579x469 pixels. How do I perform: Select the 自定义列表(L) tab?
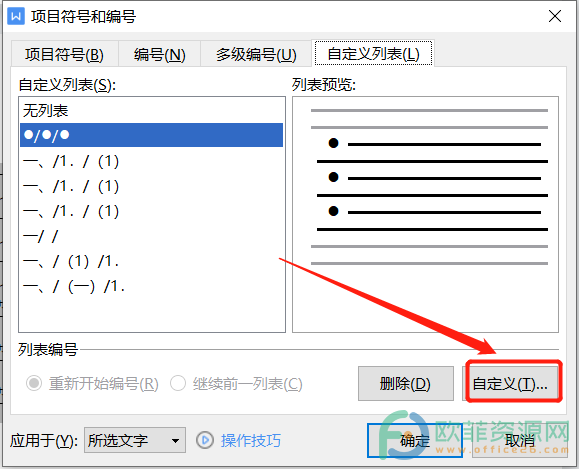373,54
